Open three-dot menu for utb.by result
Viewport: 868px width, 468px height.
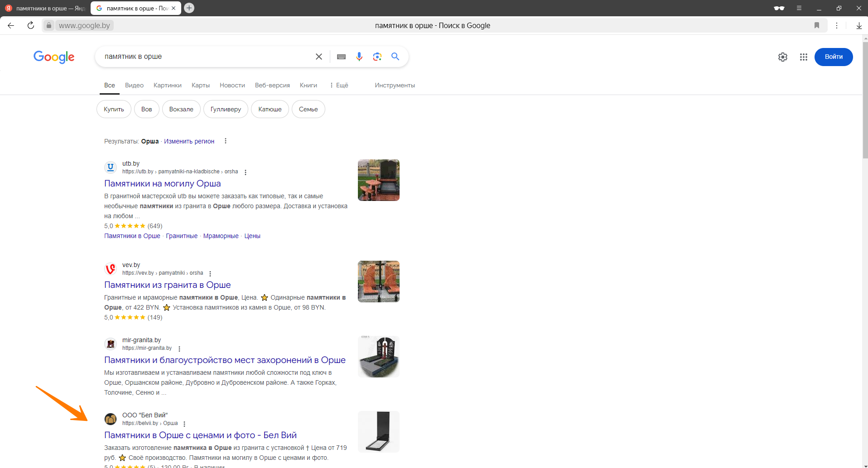point(246,172)
